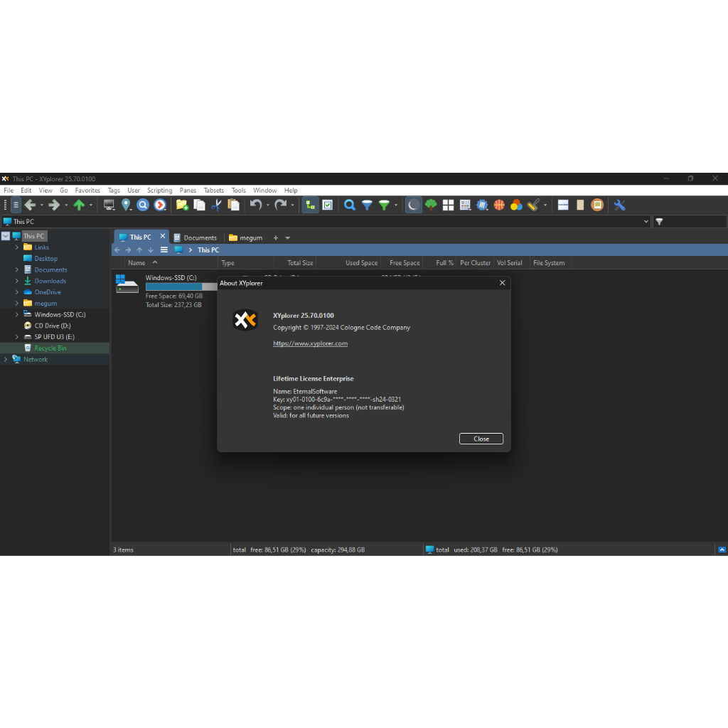This screenshot has height=728, width=728.
Task: Toggle dark mode with crescent moon icon
Action: click(413, 205)
